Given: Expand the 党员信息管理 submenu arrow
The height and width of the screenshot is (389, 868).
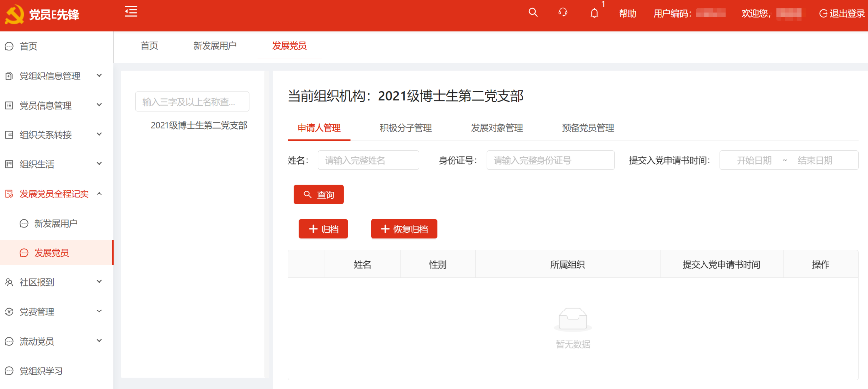Looking at the screenshot, I should coord(99,105).
